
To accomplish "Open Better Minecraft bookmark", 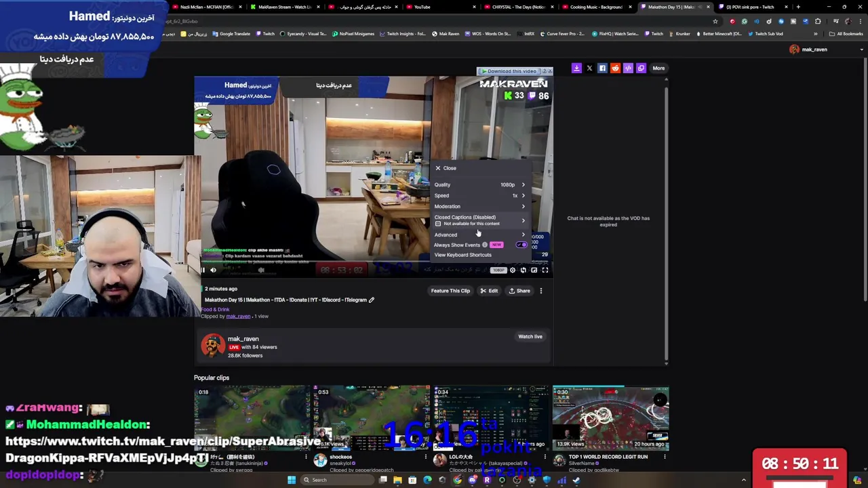I will point(718,34).
